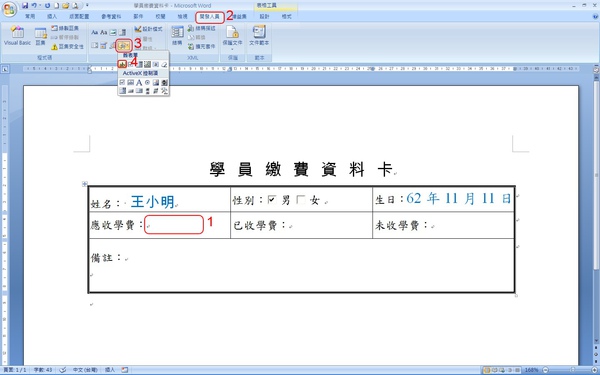Expand the undo history dropdown arrow
Image resolution: width=600 pixels, height=375 pixels.
point(40,5)
